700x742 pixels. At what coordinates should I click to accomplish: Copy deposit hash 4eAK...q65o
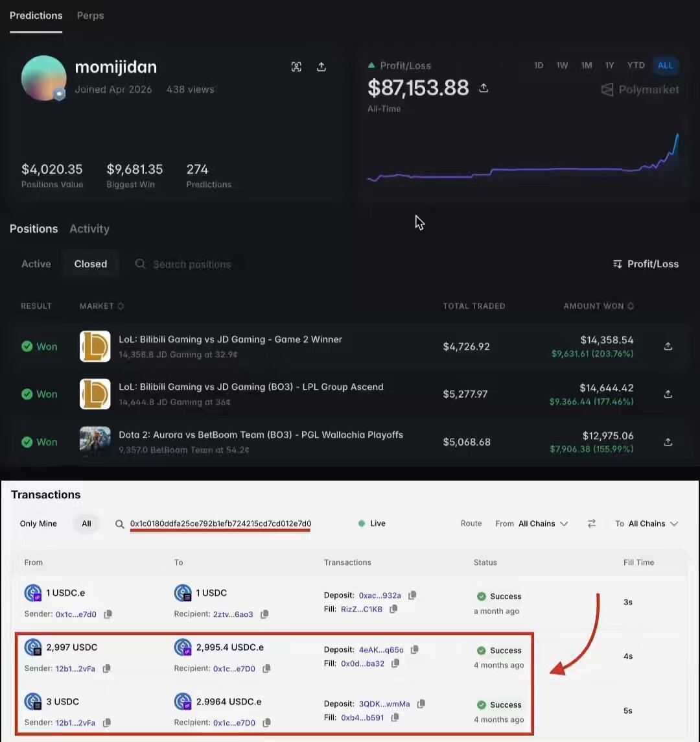click(415, 650)
